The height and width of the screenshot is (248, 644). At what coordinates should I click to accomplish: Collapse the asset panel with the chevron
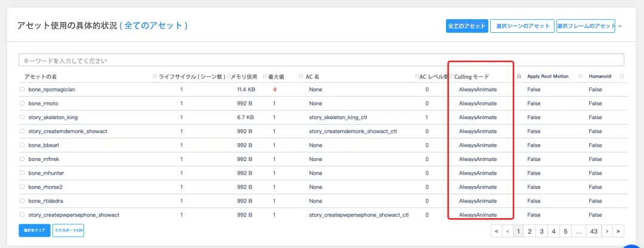(620, 26)
